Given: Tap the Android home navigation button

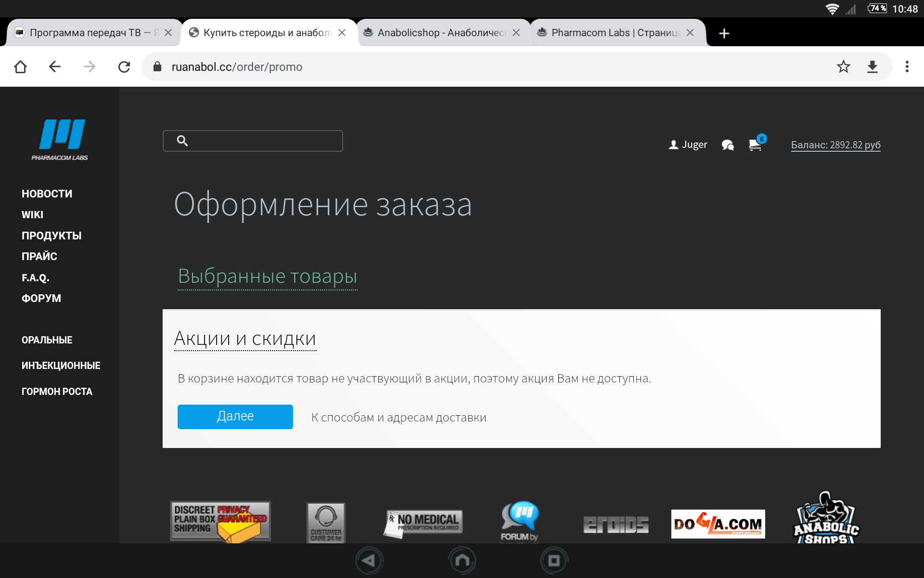Looking at the screenshot, I should [x=462, y=561].
